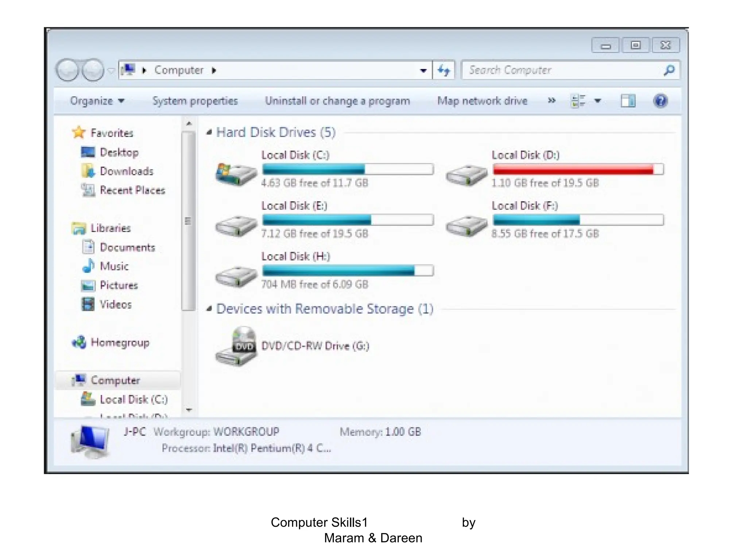Select the Local Disk (D:) drive icon
747x560 pixels.
(467, 175)
